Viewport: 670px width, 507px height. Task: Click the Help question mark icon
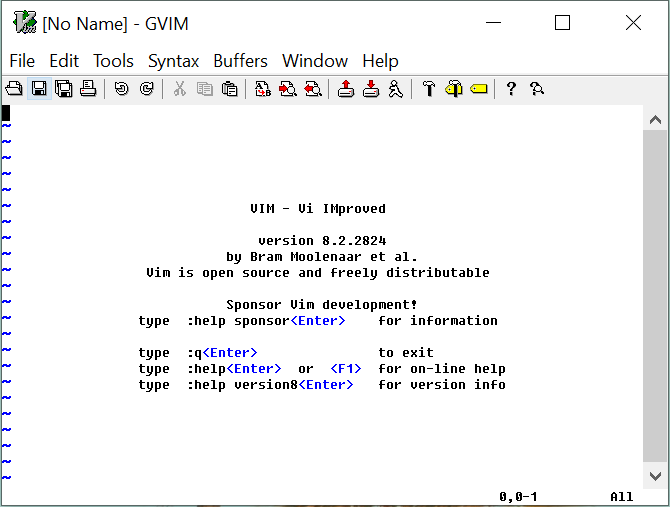[x=511, y=89]
